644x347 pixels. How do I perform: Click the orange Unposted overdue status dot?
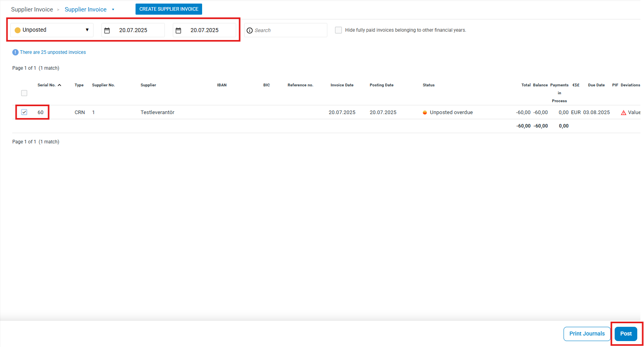[425, 112]
